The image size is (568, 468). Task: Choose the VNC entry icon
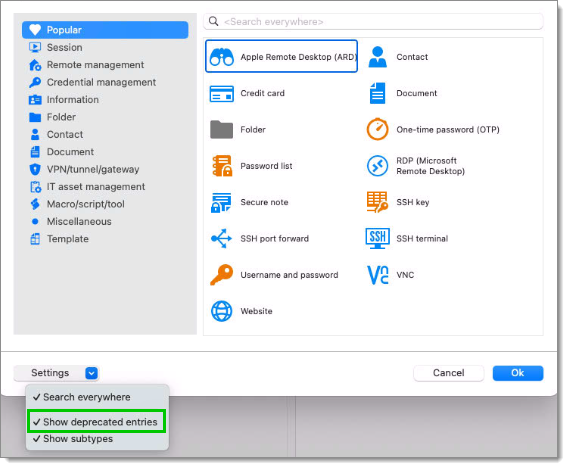point(377,275)
